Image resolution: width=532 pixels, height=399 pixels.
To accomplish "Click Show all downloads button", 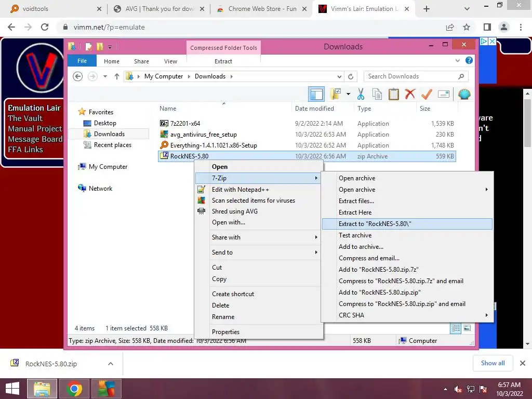I will pyautogui.click(x=493, y=363).
